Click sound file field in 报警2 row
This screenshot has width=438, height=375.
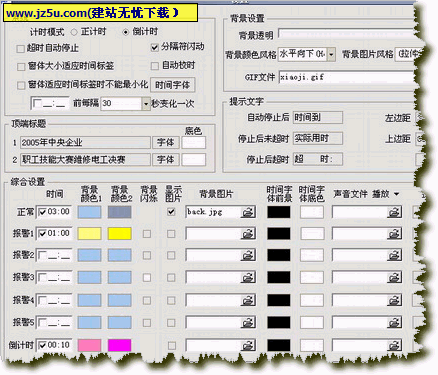(x=360, y=256)
